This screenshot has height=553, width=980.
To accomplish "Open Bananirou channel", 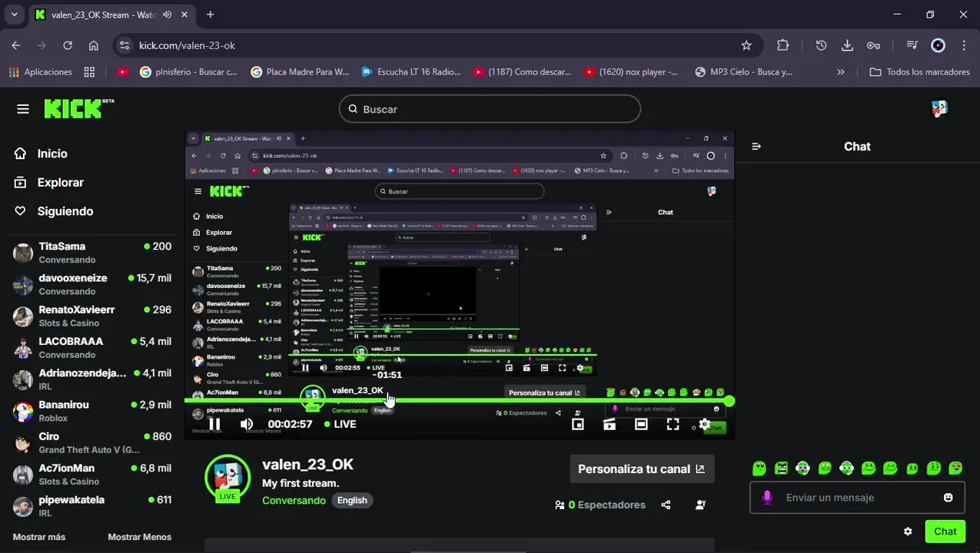I will [x=92, y=411].
